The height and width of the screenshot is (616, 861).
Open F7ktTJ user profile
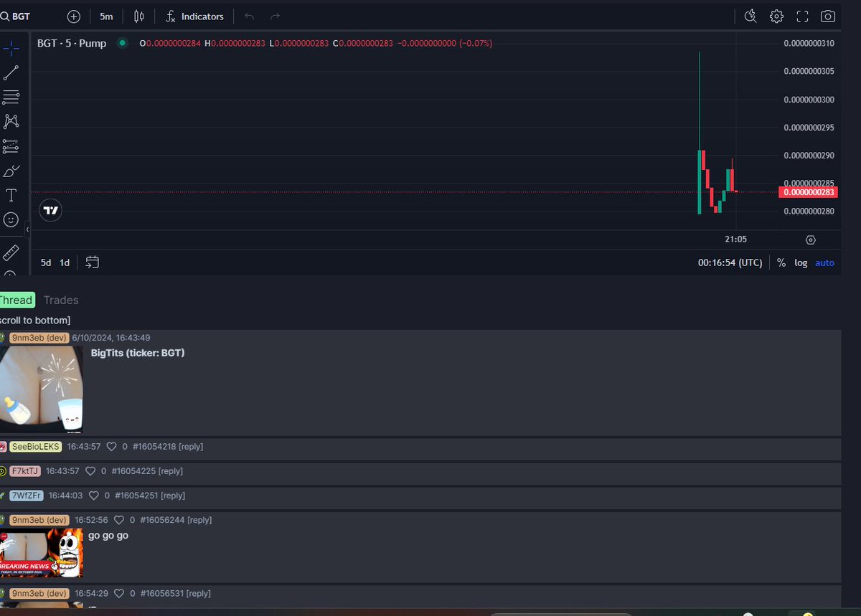(x=25, y=471)
